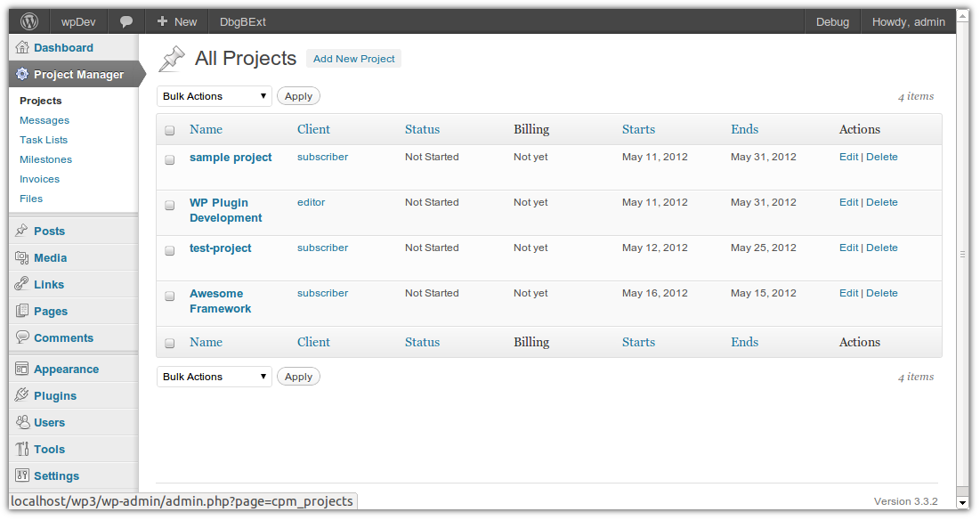980x520 pixels.
Task: Open the test-project link
Action: (x=220, y=248)
